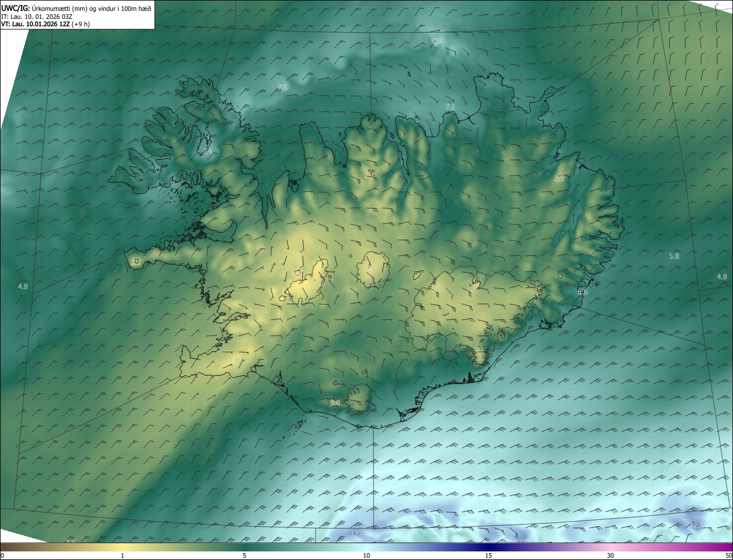Click the 4.8 value label east of Iceland
The image size is (733, 560).
[722, 277]
